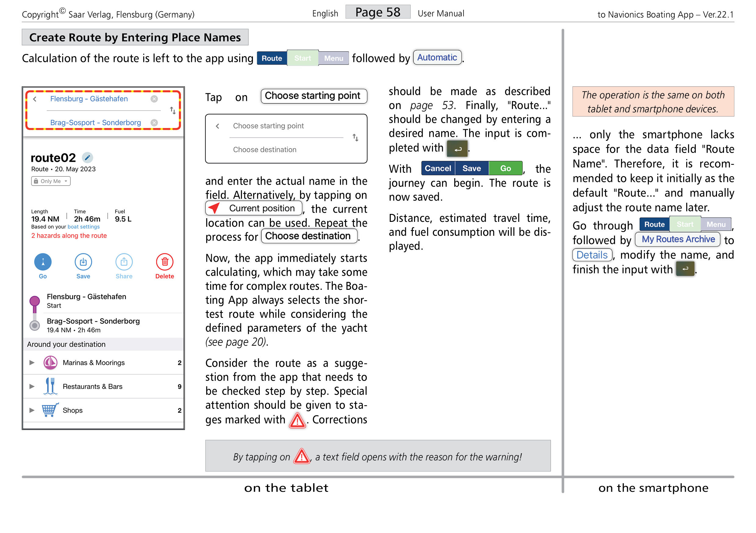This screenshot has height=533, width=756.
Task: Click the Shops cart icon
Action: (x=50, y=410)
